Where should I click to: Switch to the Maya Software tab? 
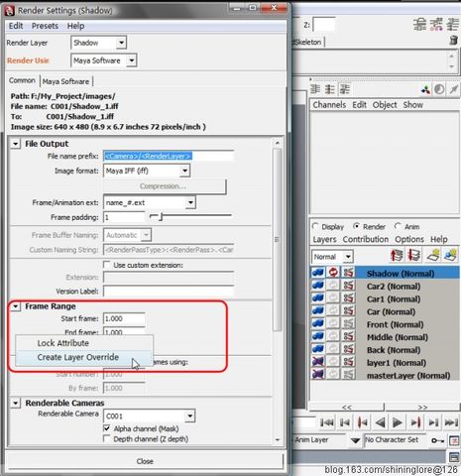(65, 81)
